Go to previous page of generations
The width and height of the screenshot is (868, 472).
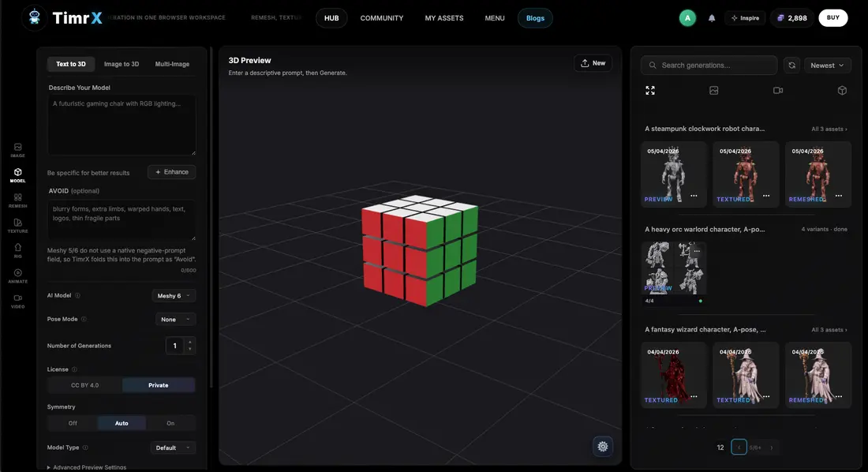click(739, 447)
